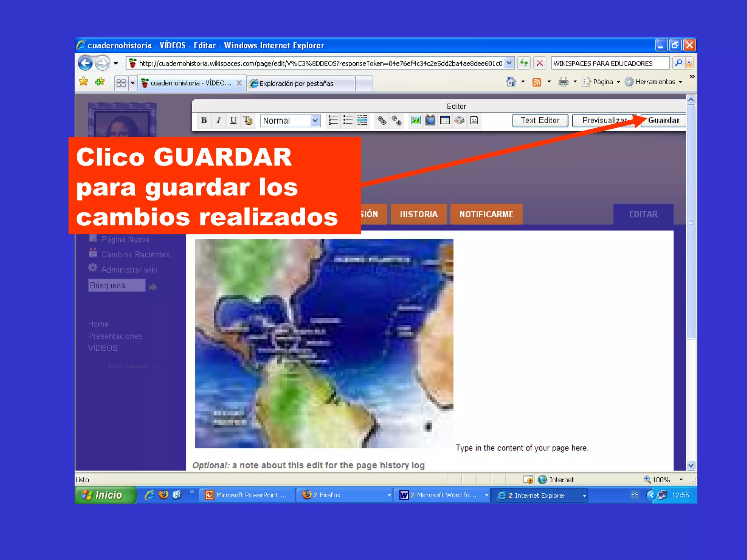Screen dimensions: 747x560
Task: Embed a widget with the TV icon
Action: [430, 120]
